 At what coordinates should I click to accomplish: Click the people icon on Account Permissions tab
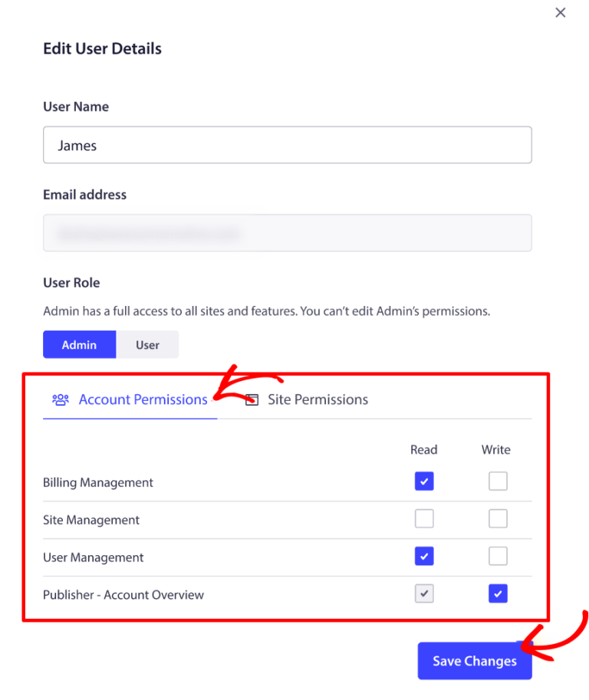pos(61,399)
